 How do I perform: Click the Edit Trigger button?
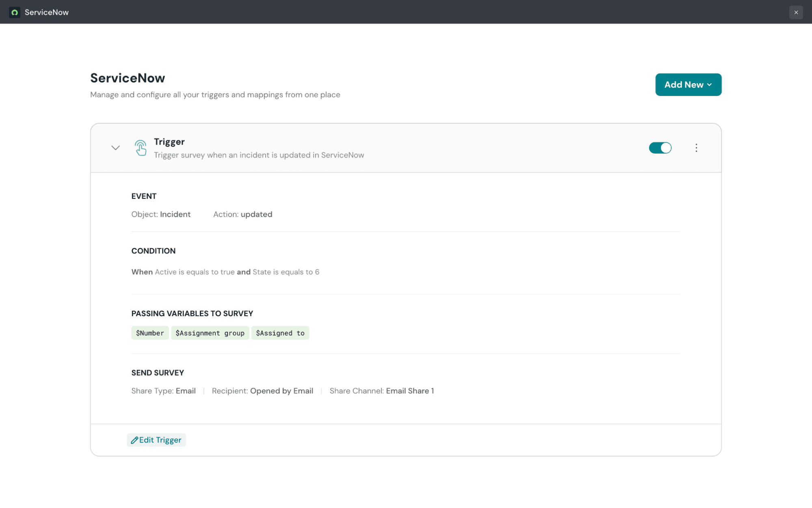pyautogui.click(x=156, y=440)
